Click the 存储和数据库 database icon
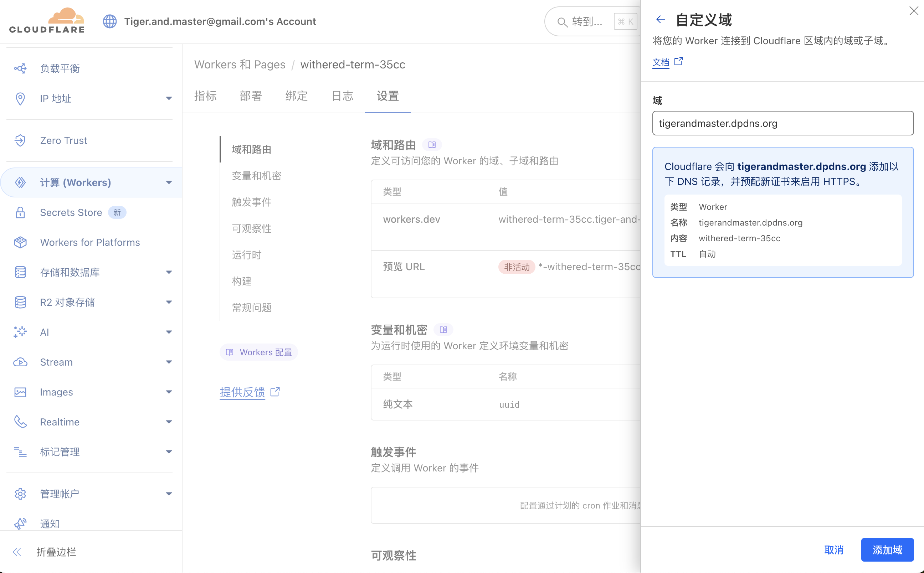This screenshot has height=573, width=924. coord(20,272)
